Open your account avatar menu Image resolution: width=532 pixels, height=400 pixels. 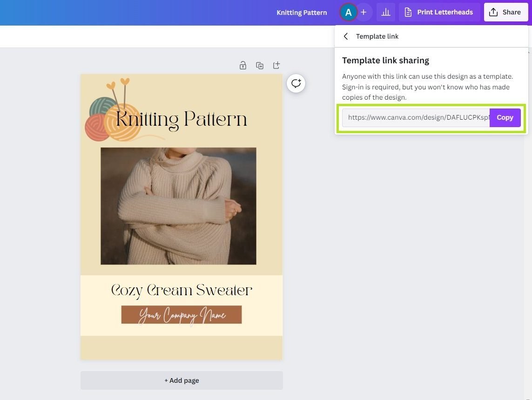pos(348,12)
